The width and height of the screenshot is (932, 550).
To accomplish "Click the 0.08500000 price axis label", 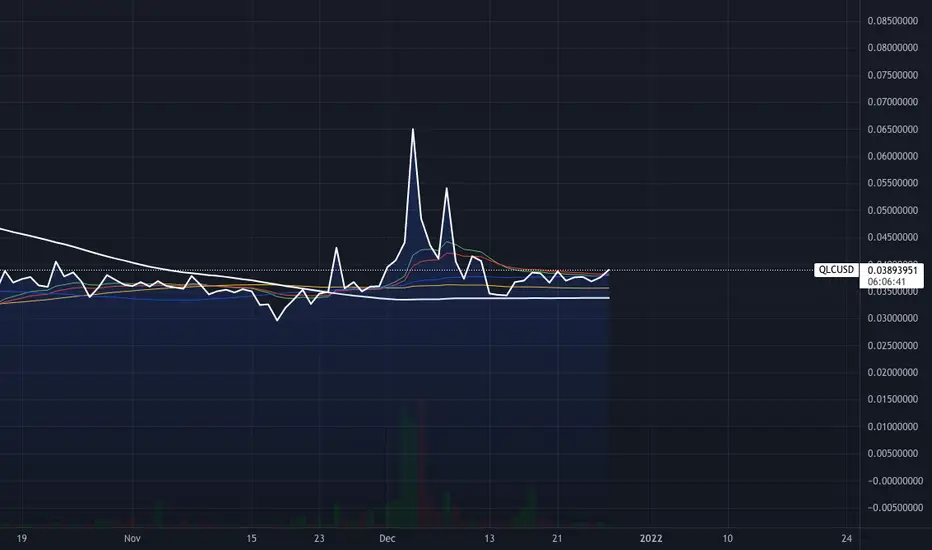I will tap(893, 21).
